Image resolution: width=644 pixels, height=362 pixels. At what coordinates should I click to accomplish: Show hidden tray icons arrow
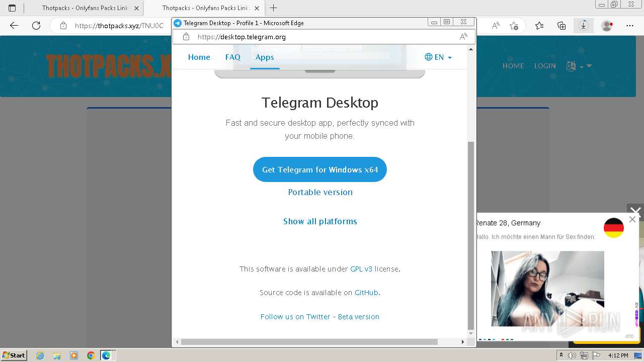click(561, 355)
